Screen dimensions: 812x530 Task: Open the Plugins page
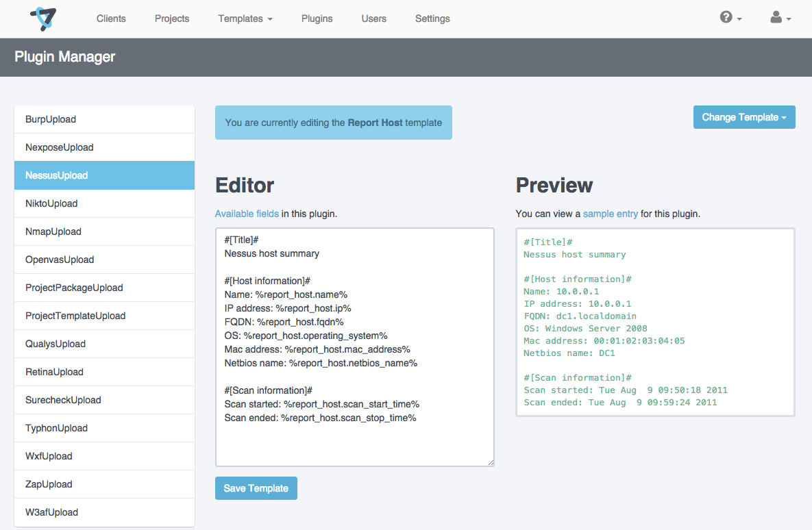coord(317,18)
